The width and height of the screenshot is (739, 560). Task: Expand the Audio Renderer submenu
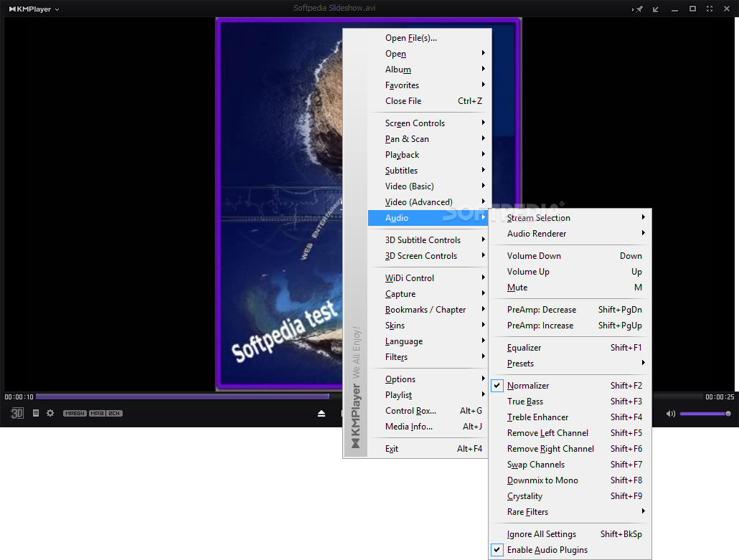pyautogui.click(x=570, y=234)
